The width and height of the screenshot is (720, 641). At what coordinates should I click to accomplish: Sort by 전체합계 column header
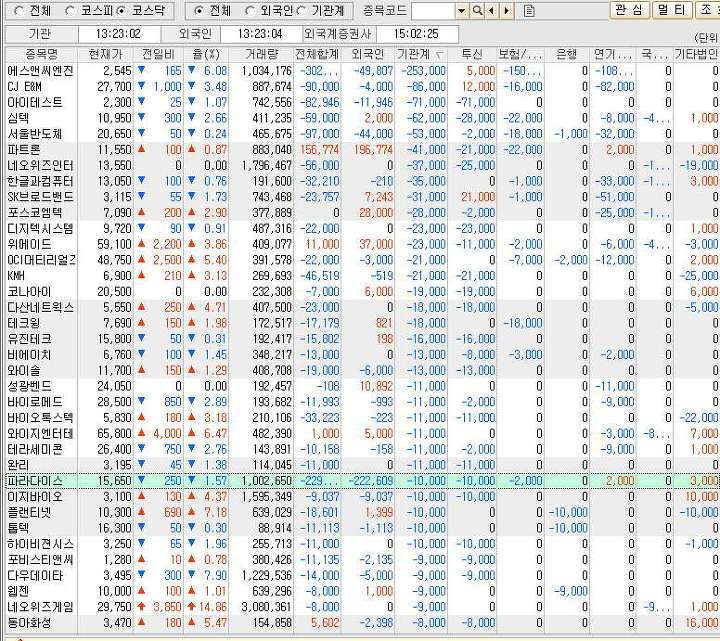[x=317, y=54]
